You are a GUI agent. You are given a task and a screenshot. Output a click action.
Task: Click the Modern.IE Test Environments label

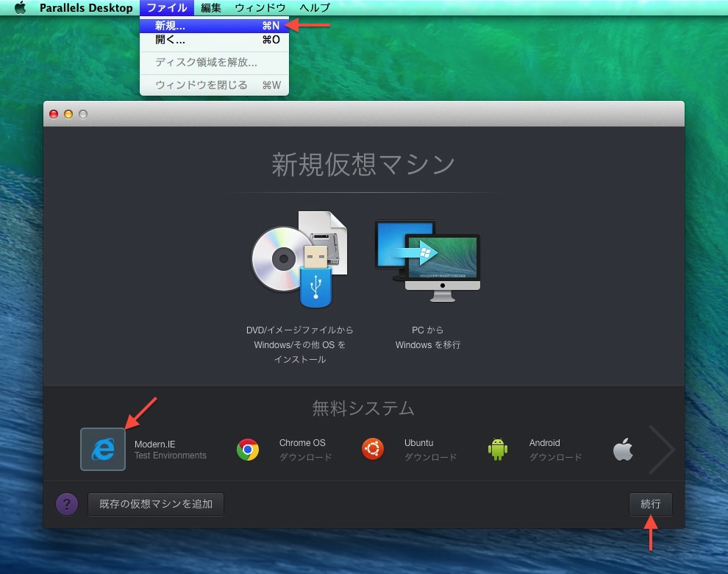tap(171, 450)
